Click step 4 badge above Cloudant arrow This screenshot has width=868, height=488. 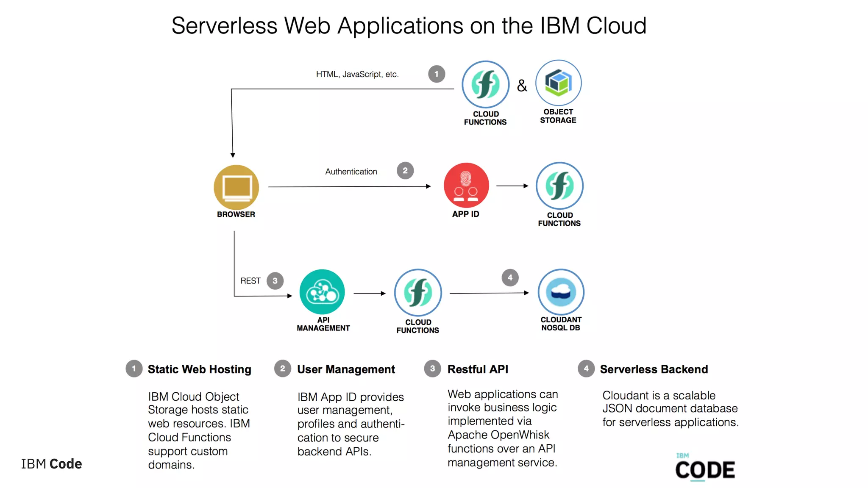click(x=510, y=277)
